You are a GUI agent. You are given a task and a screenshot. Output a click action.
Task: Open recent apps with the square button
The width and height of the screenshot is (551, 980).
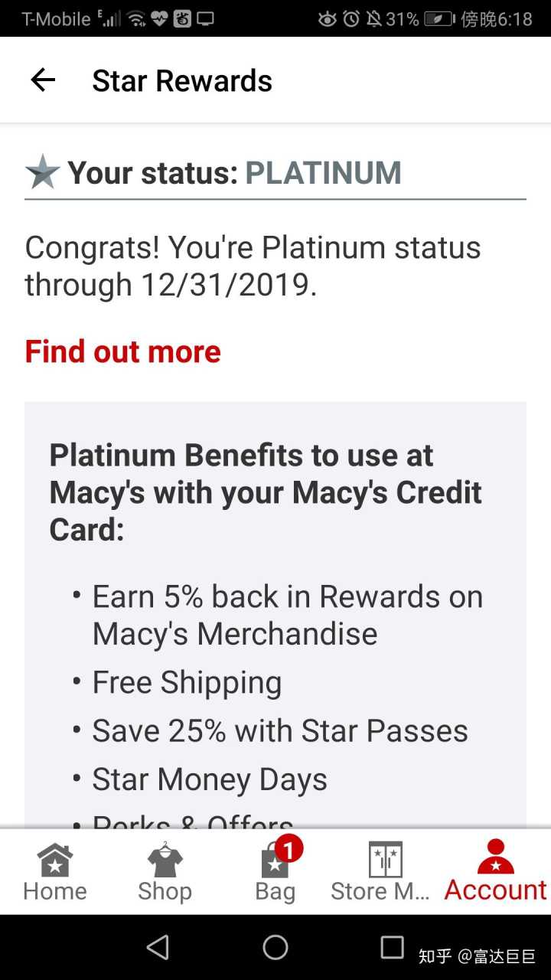392,947
